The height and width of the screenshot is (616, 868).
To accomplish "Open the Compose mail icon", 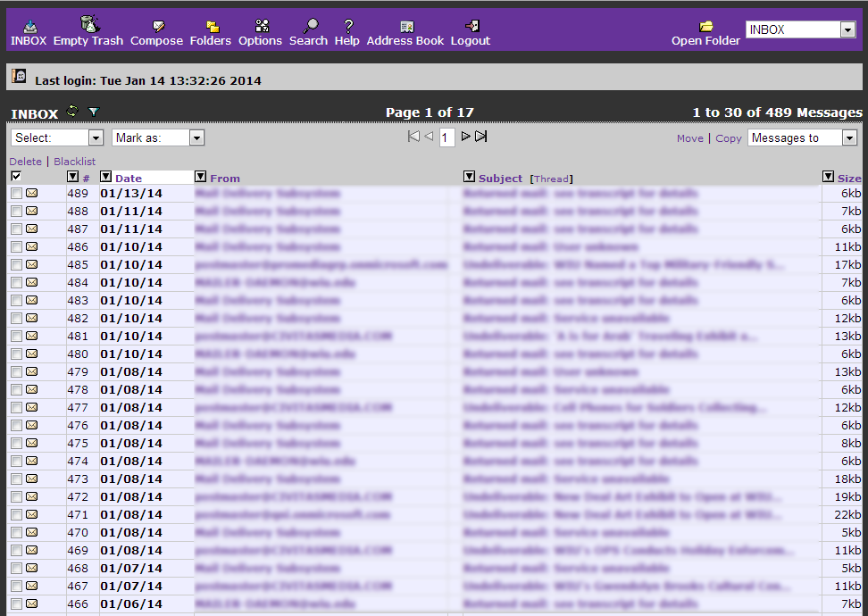I will pos(157,27).
